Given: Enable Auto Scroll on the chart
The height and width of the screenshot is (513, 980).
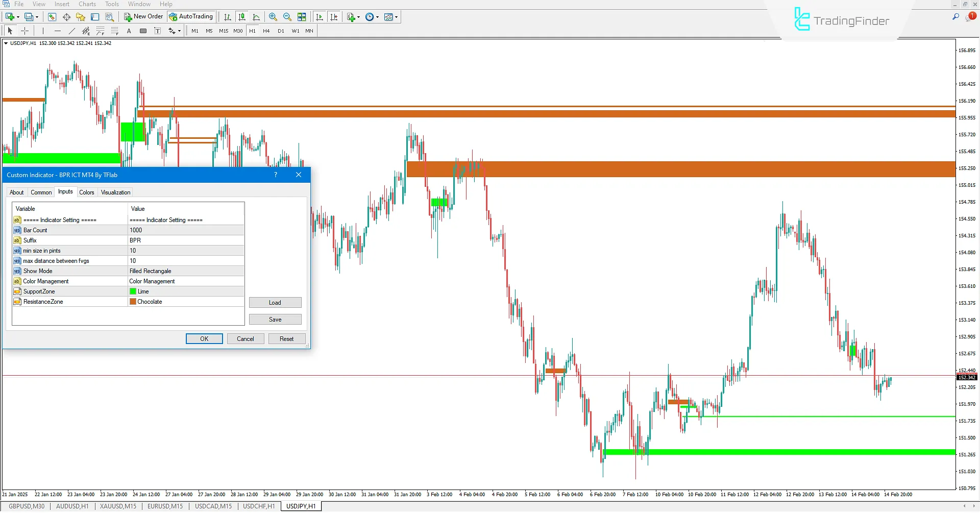Looking at the screenshot, I should pyautogui.click(x=320, y=17).
